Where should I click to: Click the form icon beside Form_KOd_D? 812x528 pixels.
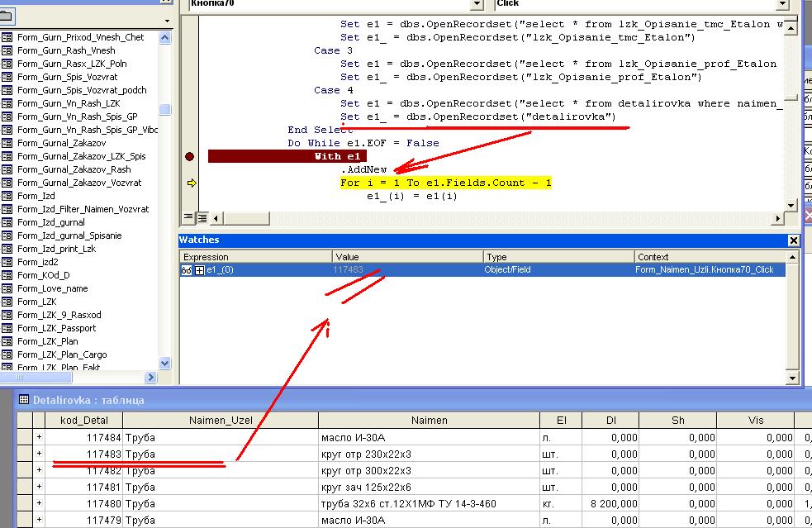(x=7, y=275)
